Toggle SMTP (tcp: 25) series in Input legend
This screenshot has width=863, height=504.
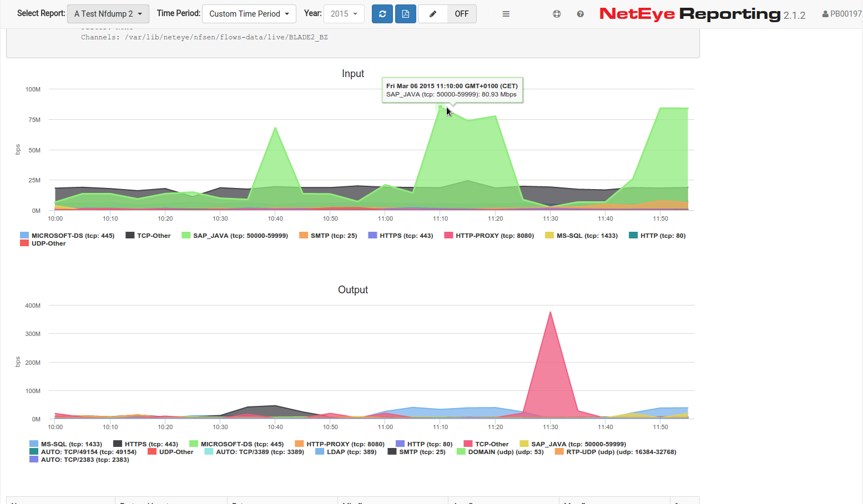[x=328, y=236]
